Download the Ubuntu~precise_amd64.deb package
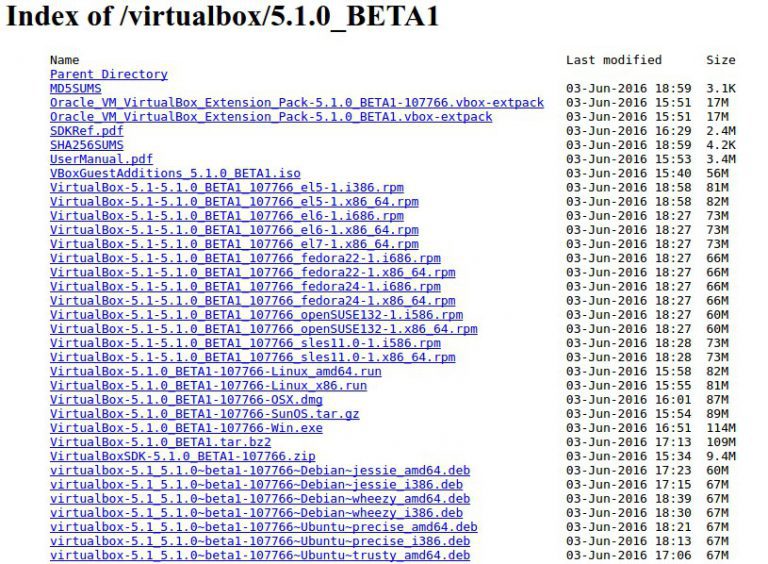 click(x=264, y=528)
